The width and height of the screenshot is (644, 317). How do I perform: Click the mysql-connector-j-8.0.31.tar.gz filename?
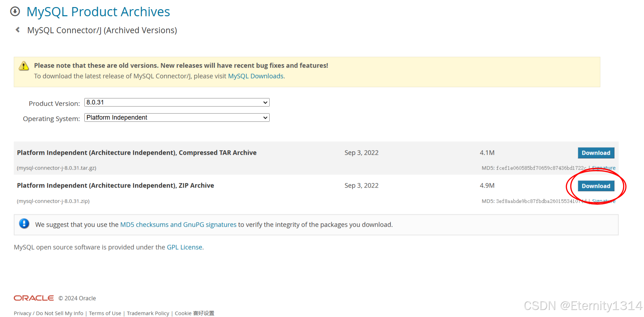(56, 168)
